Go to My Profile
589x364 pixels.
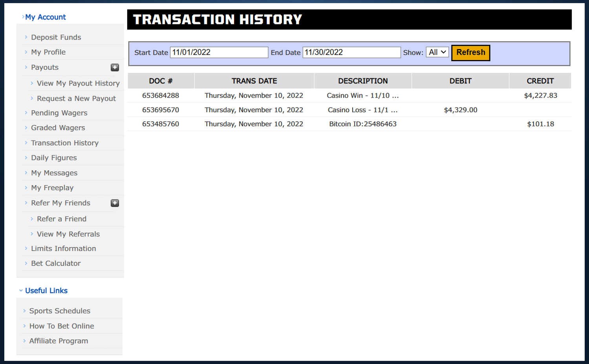pos(48,52)
